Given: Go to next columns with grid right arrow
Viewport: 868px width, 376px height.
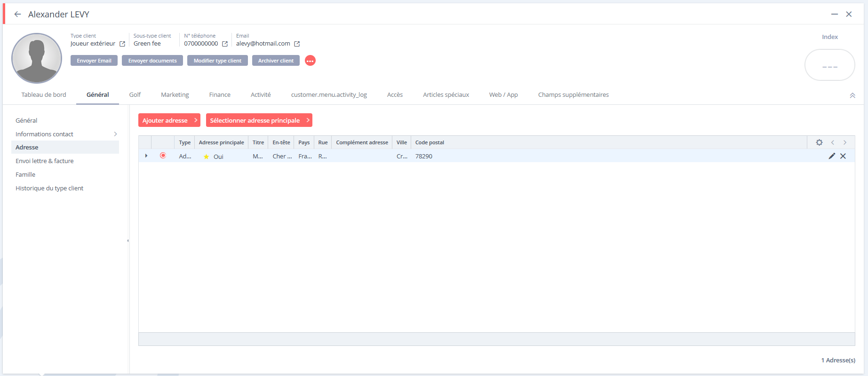Looking at the screenshot, I should click(845, 142).
